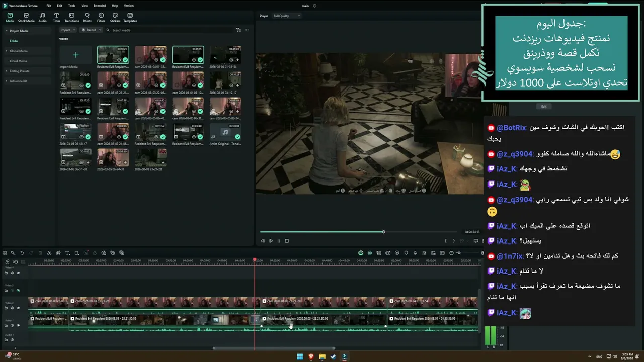Viewport: 644px width, 362px height.
Task: Open the player display settings icon
Action: click(x=475, y=241)
